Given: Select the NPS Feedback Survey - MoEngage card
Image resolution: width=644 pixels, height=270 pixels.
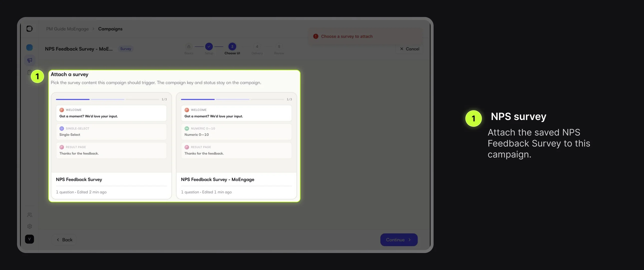Looking at the screenshot, I should (x=236, y=146).
